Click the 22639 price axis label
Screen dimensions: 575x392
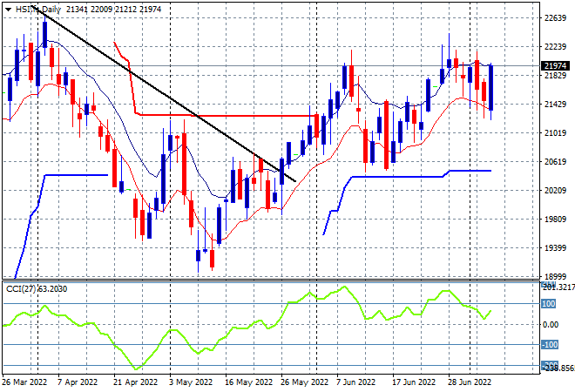coord(555,18)
